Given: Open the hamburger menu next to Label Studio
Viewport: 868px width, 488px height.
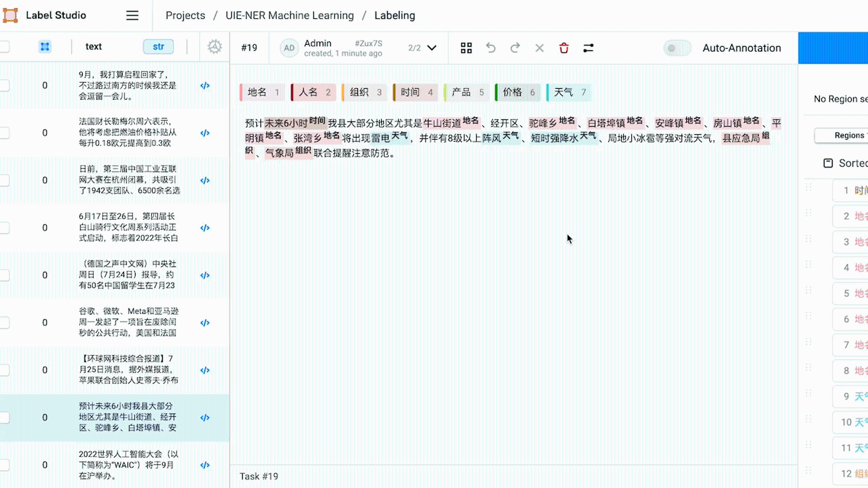Looking at the screenshot, I should coord(132,16).
